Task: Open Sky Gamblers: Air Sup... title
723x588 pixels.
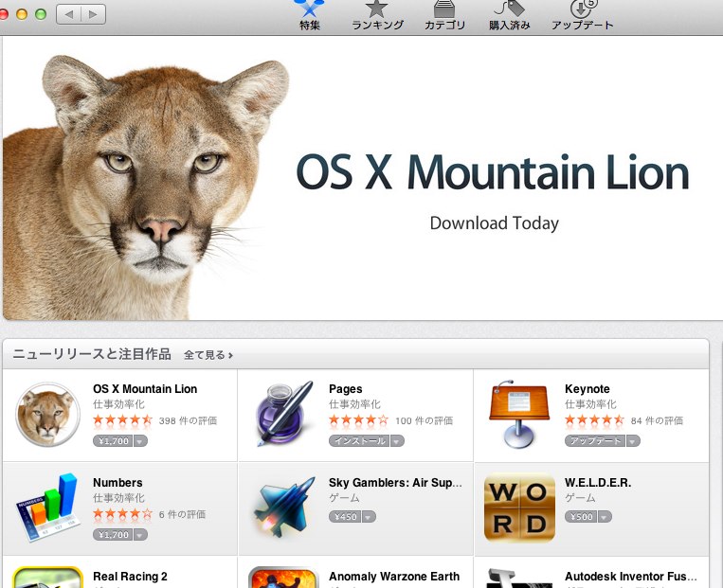Action: tap(395, 483)
